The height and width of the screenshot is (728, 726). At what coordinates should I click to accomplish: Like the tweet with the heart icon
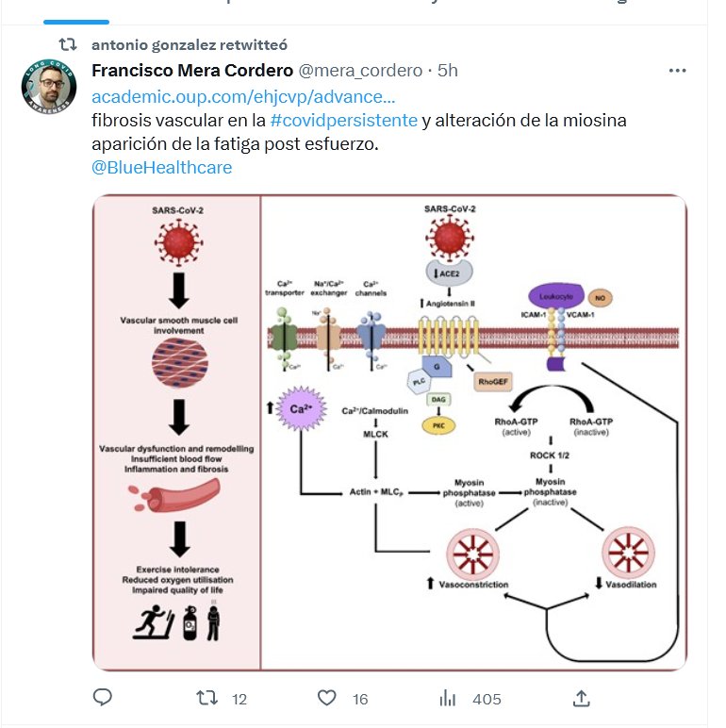326,698
